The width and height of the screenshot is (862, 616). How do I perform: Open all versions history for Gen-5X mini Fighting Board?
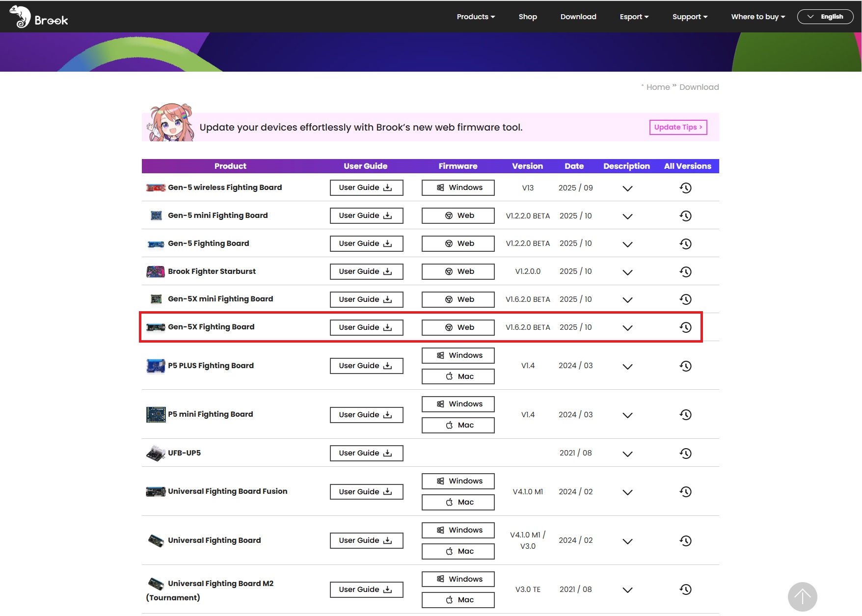tap(686, 299)
